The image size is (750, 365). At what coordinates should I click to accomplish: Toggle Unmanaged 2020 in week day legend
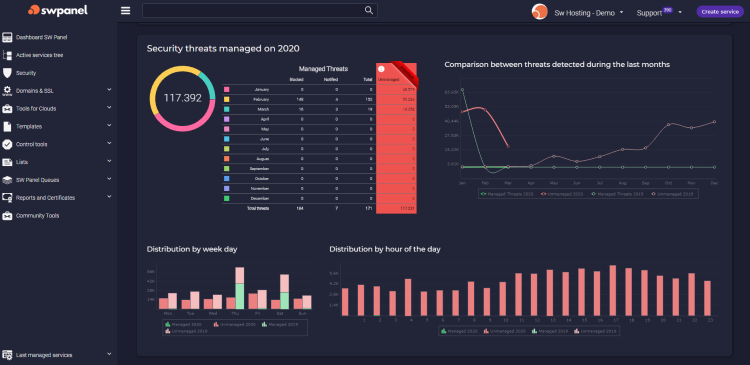pyautogui.click(x=234, y=324)
